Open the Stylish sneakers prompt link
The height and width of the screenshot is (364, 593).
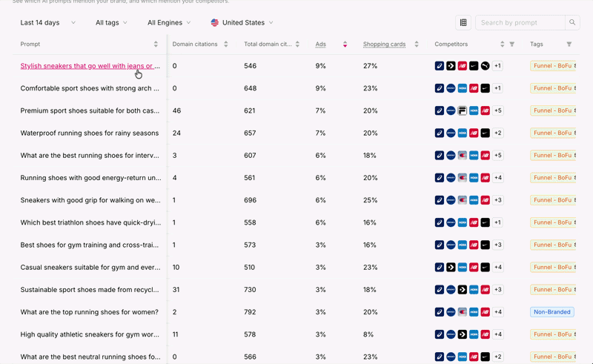[90, 66]
